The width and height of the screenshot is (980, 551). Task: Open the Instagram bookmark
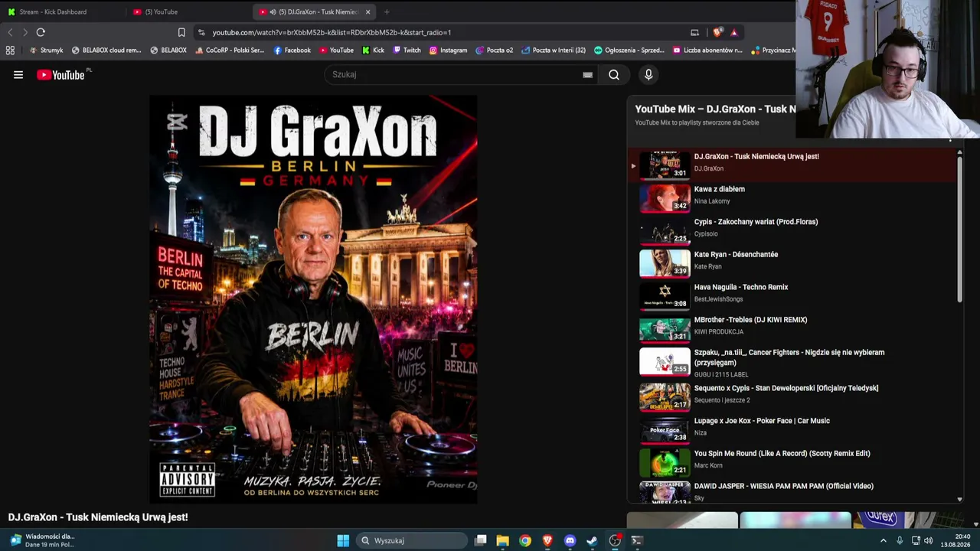click(448, 51)
